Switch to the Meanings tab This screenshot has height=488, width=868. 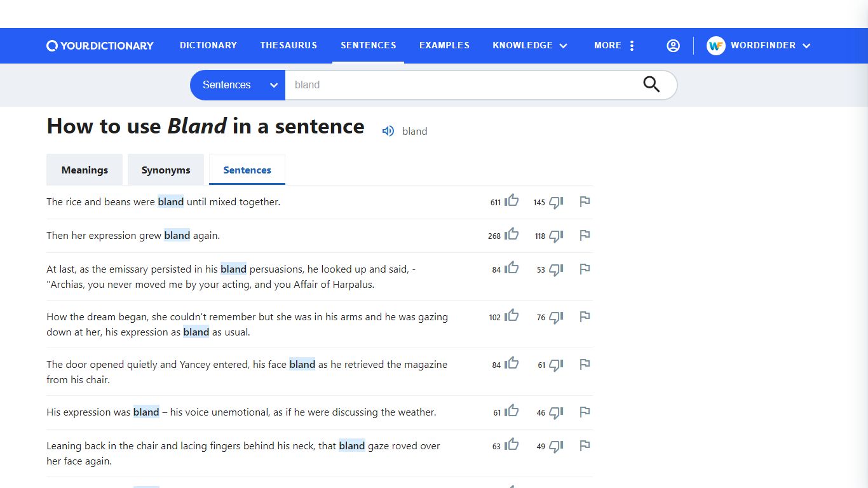click(85, 170)
